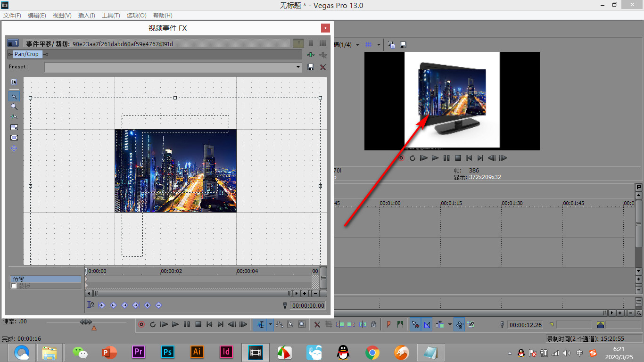644x362 pixels.
Task: Insert a marker from the main toolbar
Action: pyautogui.click(x=389, y=324)
